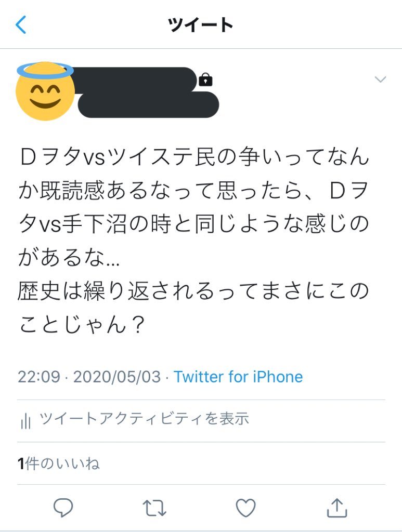View the 1件のいいね likes list
The image size is (402, 532).
click(59, 463)
